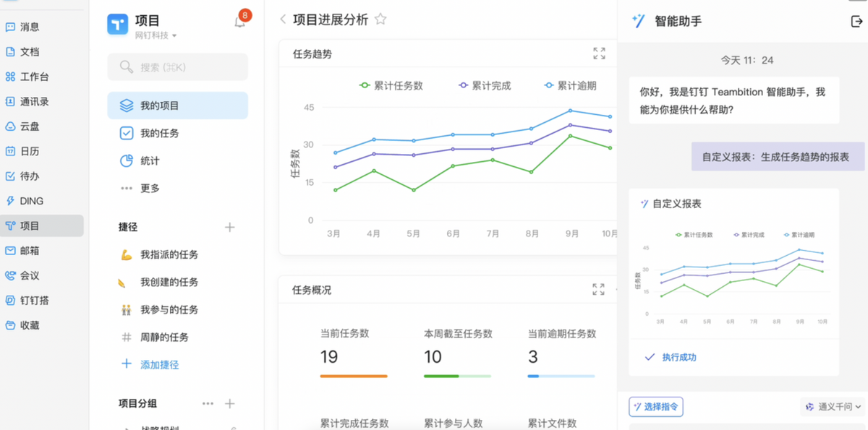Switch to 日历 in left navigation
The height and width of the screenshot is (430, 868).
30,151
